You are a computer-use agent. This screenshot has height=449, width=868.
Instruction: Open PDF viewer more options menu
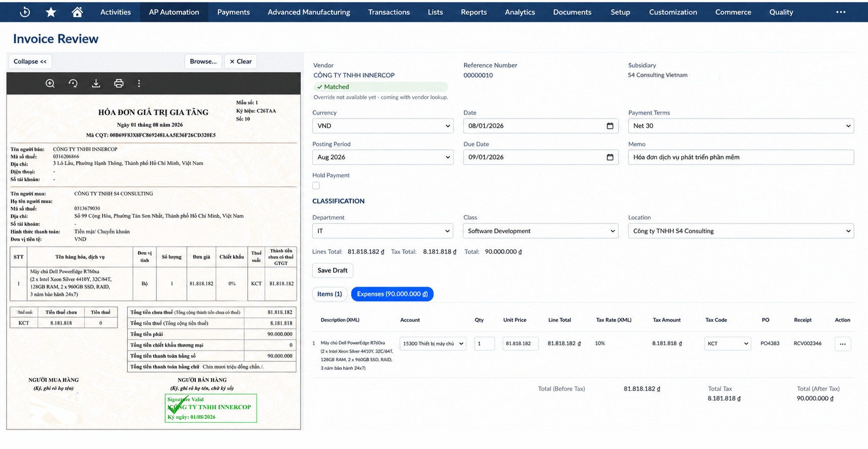click(139, 84)
